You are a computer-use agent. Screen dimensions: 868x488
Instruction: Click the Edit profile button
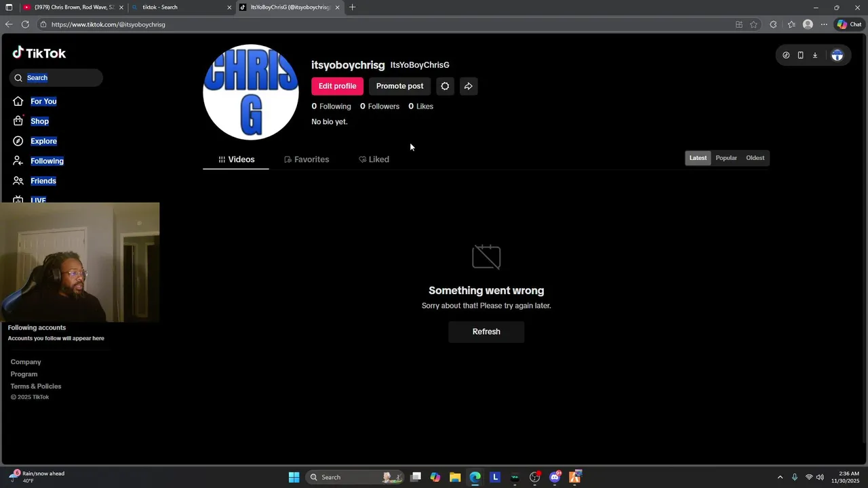[x=337, y=86]
